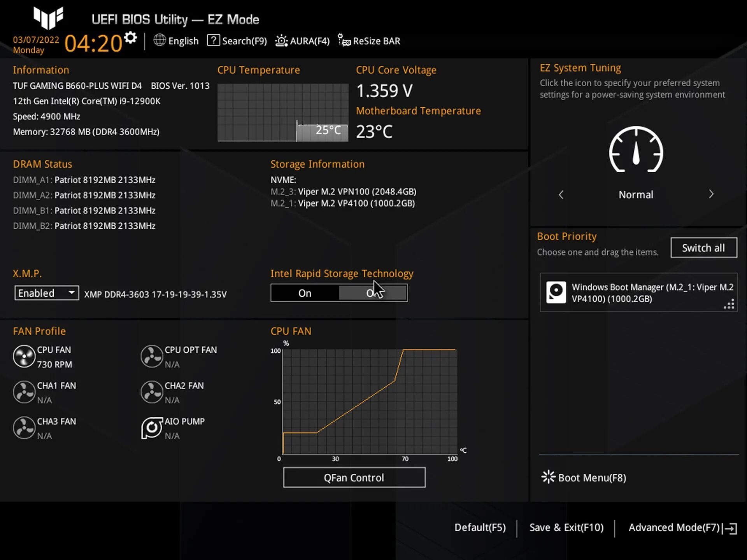Open AURA(F4) lighting menu
The width and height of the screenshot is (747, 560).
(302, 41)
